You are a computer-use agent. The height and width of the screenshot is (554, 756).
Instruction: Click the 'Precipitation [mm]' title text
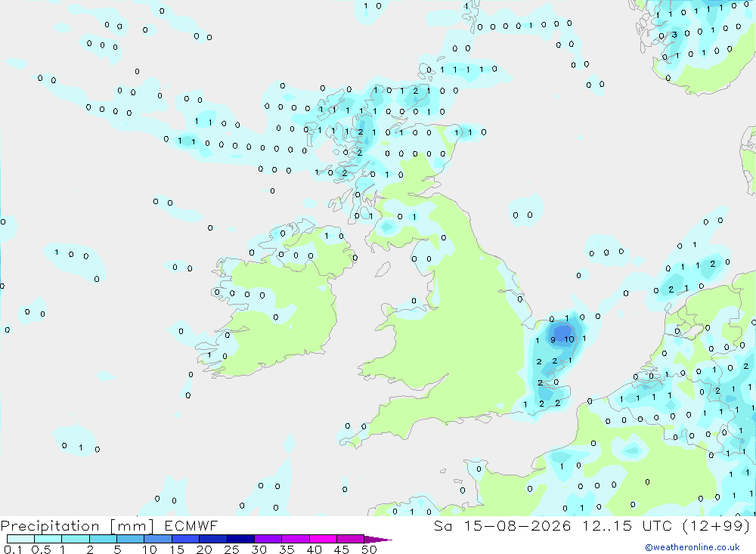pos(77,526)
